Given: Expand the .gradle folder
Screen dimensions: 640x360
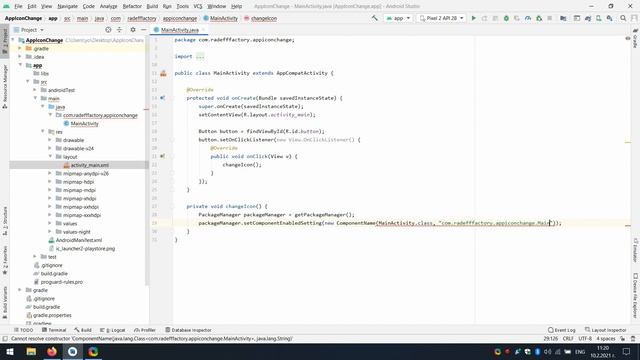Looking at the screenshot, I should click(x=20, y=49).
